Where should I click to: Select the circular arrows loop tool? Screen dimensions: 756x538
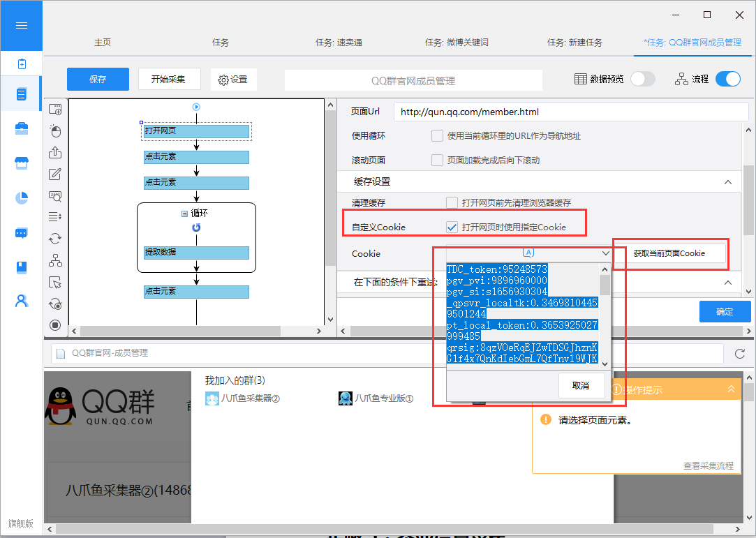click(55, 238)
